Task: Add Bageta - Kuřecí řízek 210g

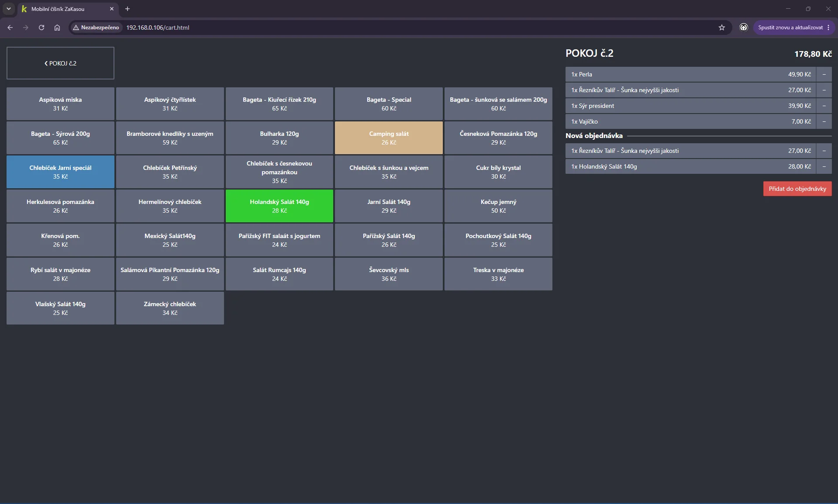Action: click(279, 104)
